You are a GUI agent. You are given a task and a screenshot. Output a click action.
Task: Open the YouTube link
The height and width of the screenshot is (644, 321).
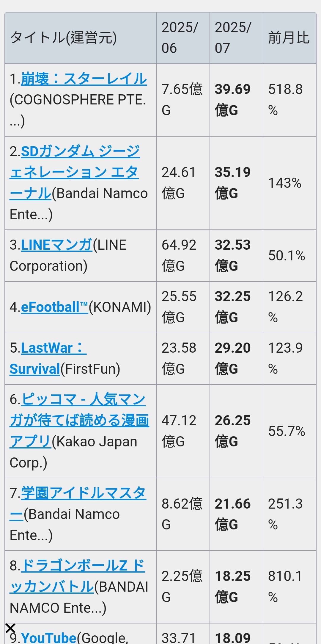point(49,637)
